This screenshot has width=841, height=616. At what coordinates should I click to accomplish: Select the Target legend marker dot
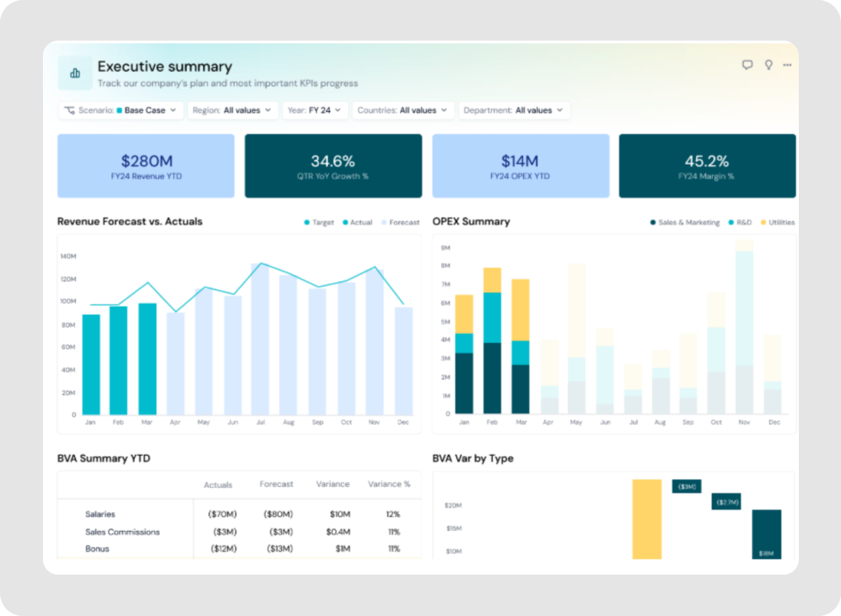coord(306,222)
